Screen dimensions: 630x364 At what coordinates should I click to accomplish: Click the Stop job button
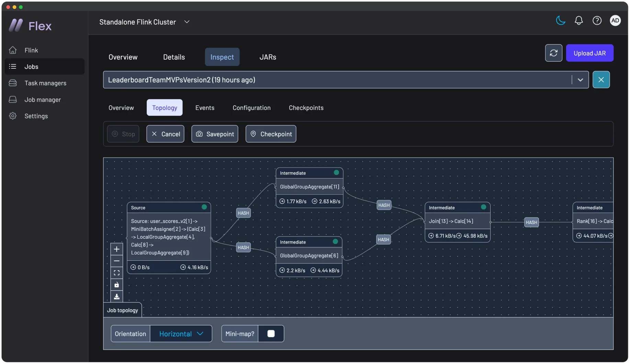123,134
